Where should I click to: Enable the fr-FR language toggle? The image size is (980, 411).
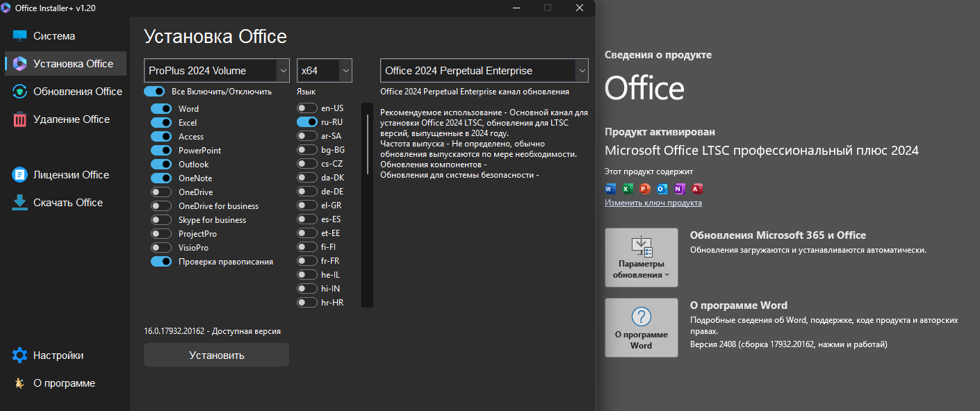point(307,261)
